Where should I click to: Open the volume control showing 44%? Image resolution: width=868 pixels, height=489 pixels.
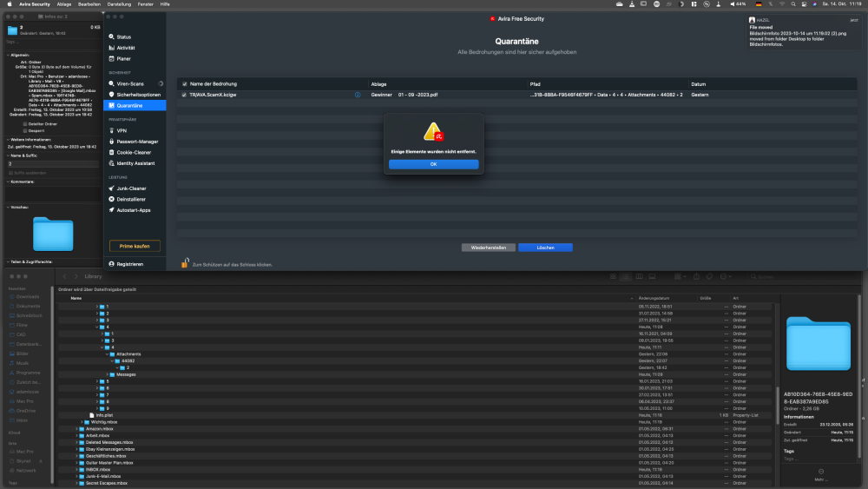click(x=738, y=3)
